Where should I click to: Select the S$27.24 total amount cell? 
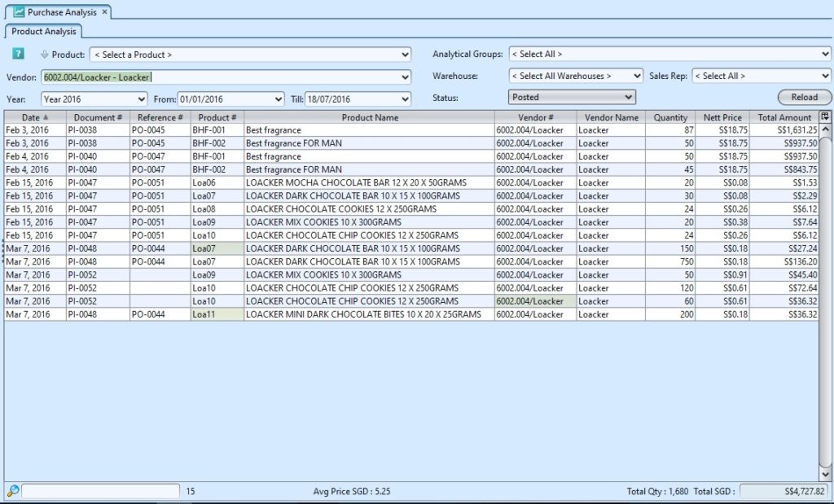784,248
